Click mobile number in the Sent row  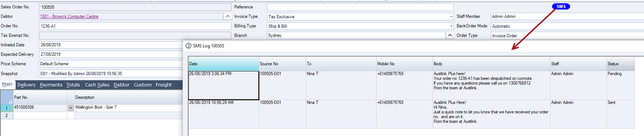click(404, 114)
